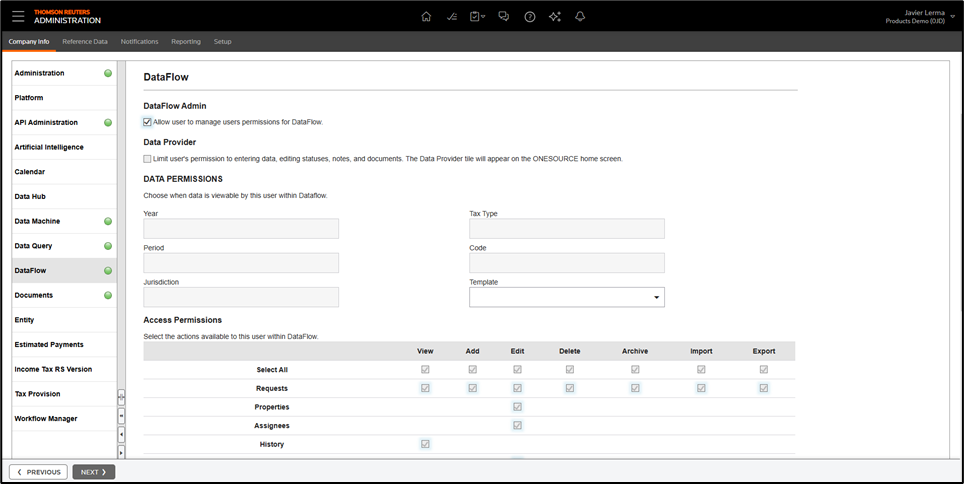Open Estimated Payments sidebar section

(x=64, y=344)
